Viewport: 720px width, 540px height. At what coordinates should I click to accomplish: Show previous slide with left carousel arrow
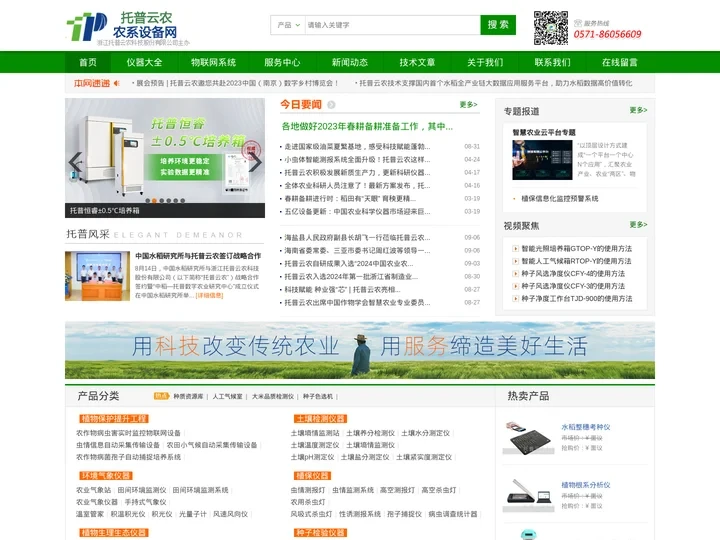tap(75, 163)
